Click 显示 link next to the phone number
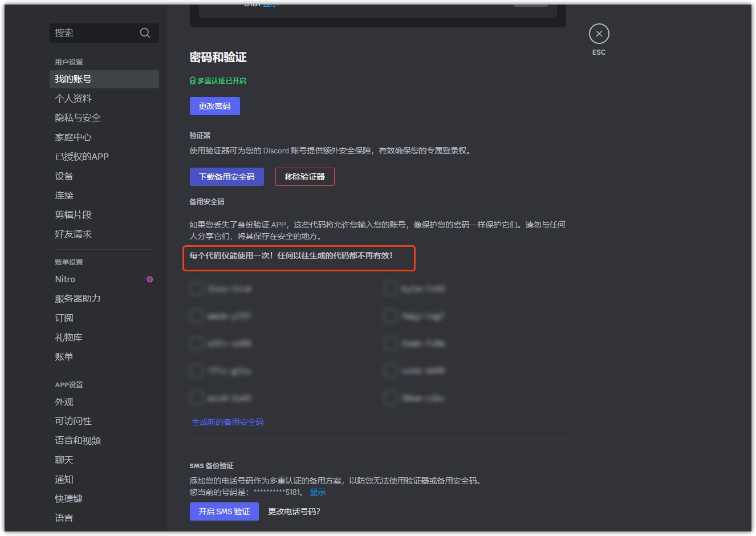This screenshot has width=756, height=536. [x=318, y=492]
